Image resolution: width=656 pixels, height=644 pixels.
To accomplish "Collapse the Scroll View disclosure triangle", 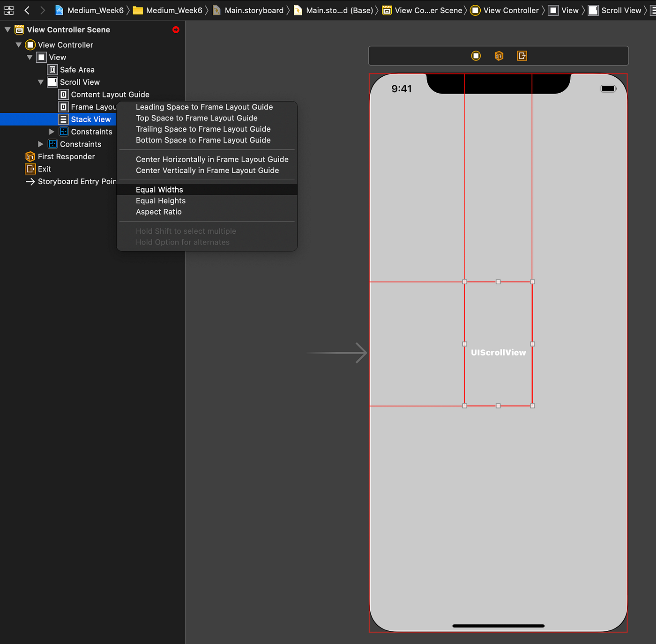I will pyautogui.click(x=40, y=82).
